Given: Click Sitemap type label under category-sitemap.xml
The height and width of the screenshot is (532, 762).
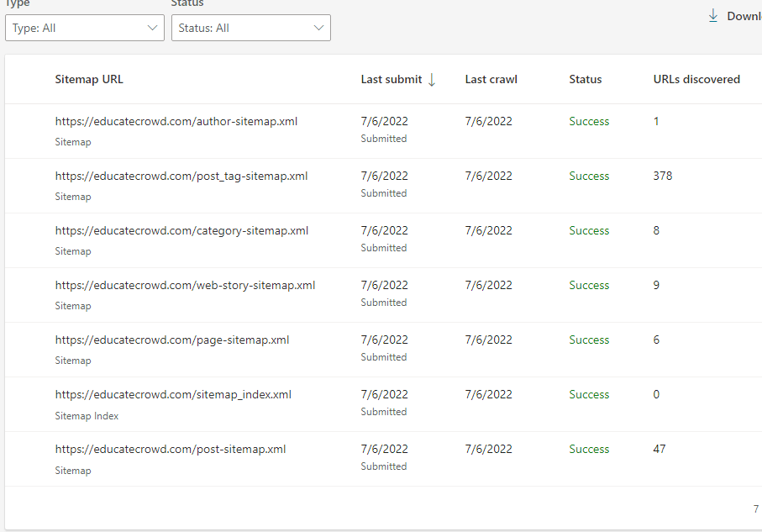Looking at the screenshot, I should [x=73, y=251].
